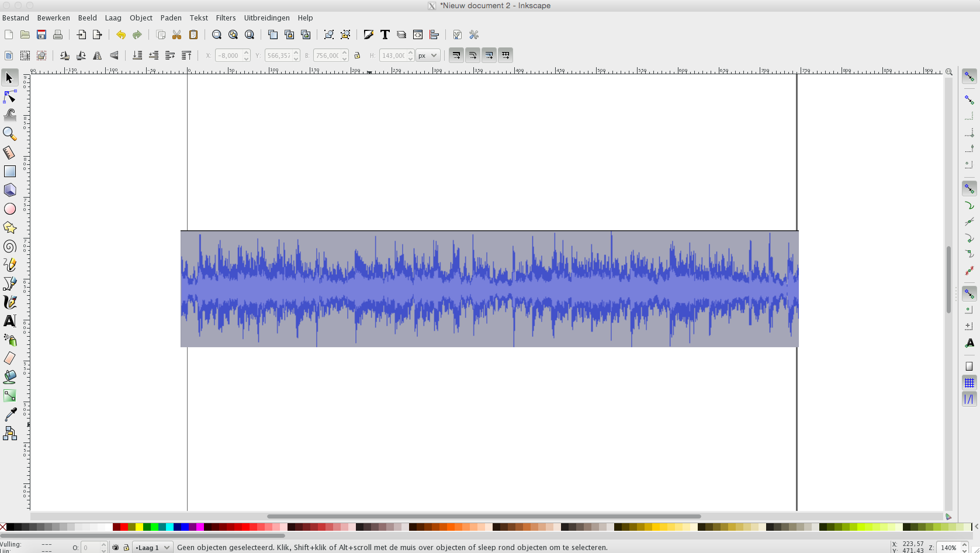Toggle the width-height ratio lock
Image resolution: width=980 pixels, height=553 pixels.
pyautogui.click(x=357, y=56)
